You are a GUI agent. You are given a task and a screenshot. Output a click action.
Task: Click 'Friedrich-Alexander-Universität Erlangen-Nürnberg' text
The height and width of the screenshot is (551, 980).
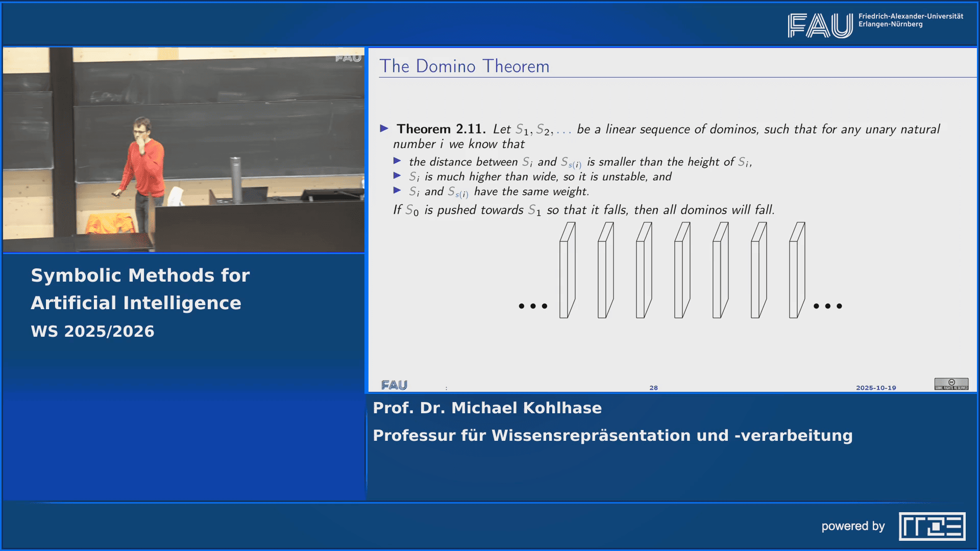pos(911,20)
